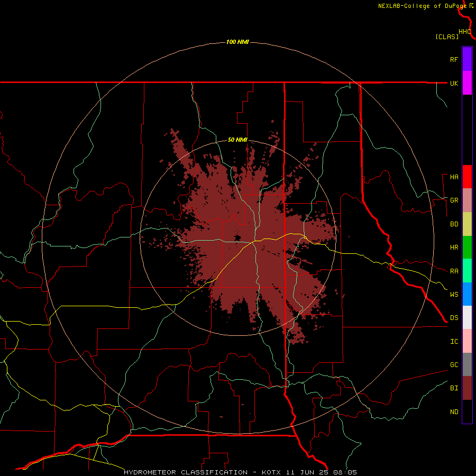Select the yellow BD legend swatch
Screen dimensions: 476x476
click(467, 224)
